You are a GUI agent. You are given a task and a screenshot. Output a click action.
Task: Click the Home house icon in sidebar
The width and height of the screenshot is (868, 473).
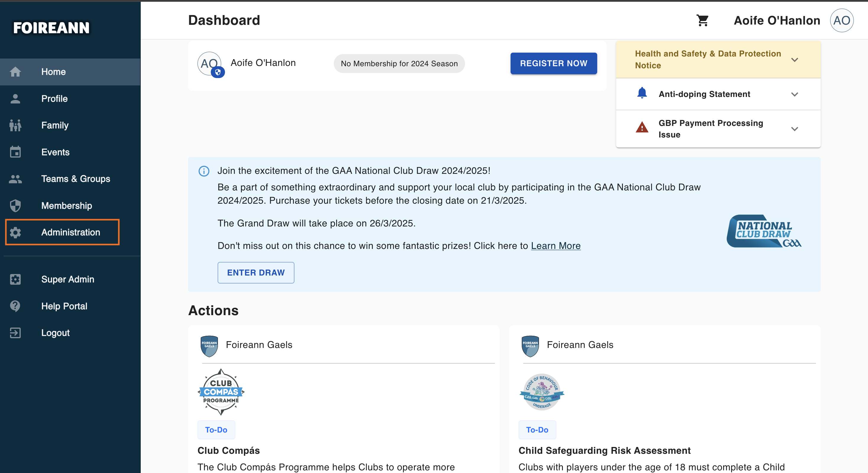tap(15, 72)
